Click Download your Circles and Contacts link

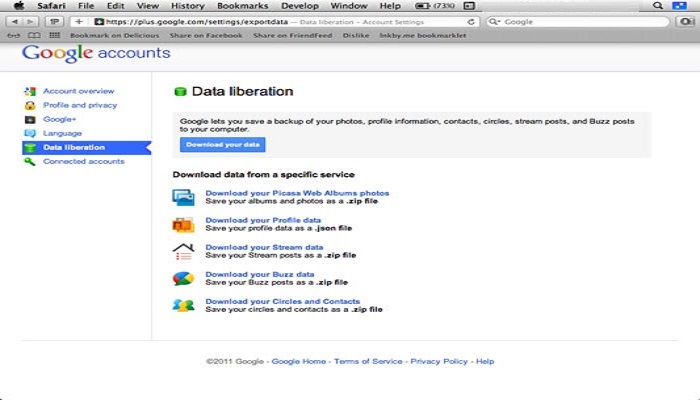(x=283, y=301)
